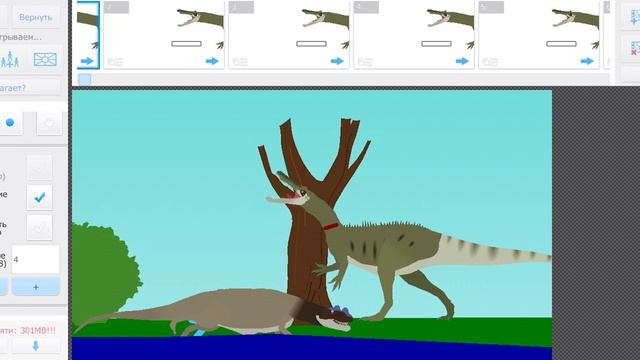This screenshot has width=640, height=360.
Task: Click the faded copy icon on frame 4
Action: tap(365, 62)
